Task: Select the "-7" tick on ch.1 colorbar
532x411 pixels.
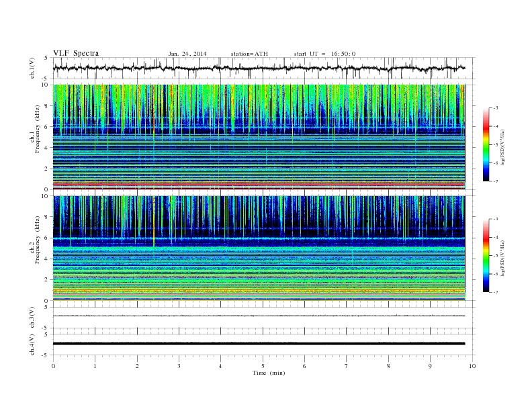Action: [496, 181]
